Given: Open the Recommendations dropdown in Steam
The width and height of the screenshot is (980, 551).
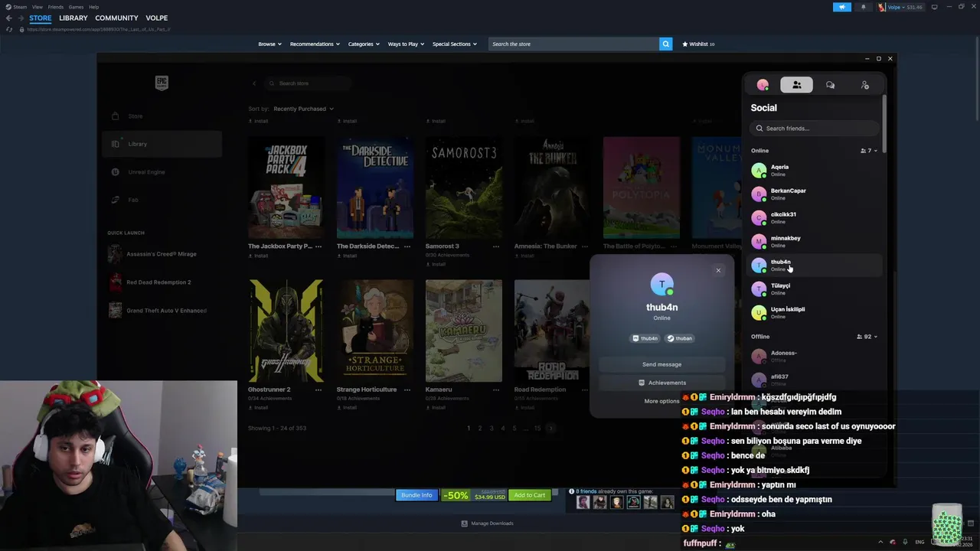Looking at the screenshot, I should [315, 44].
